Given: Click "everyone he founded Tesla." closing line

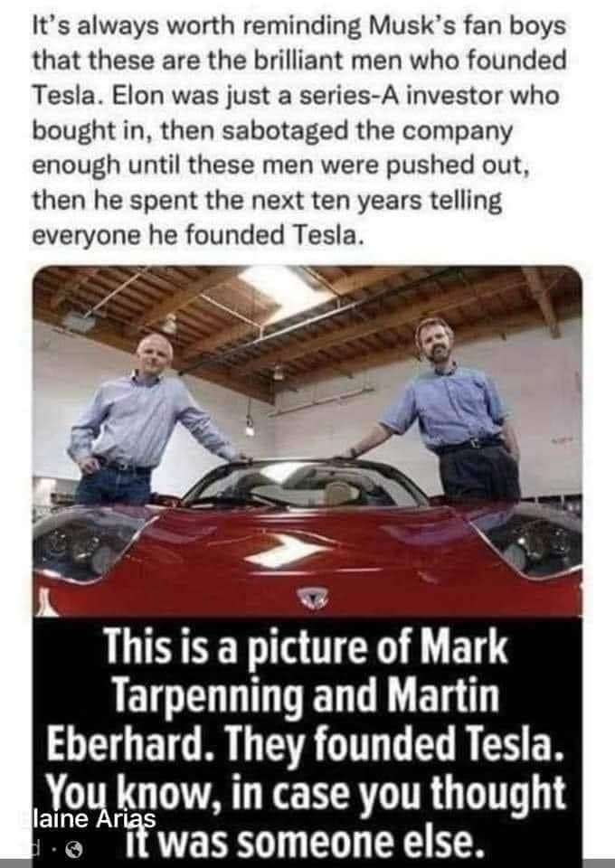Looking at the screenshot, I should (x=198, y=235).
